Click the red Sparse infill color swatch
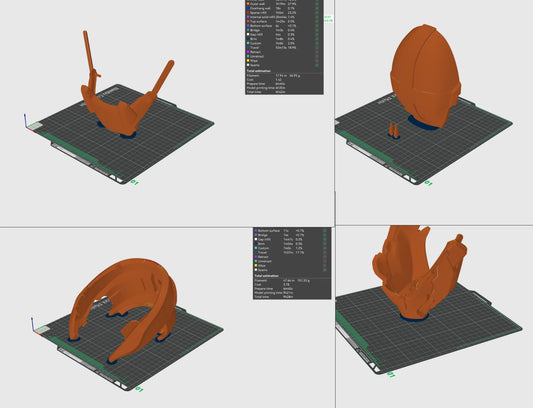 248,13
